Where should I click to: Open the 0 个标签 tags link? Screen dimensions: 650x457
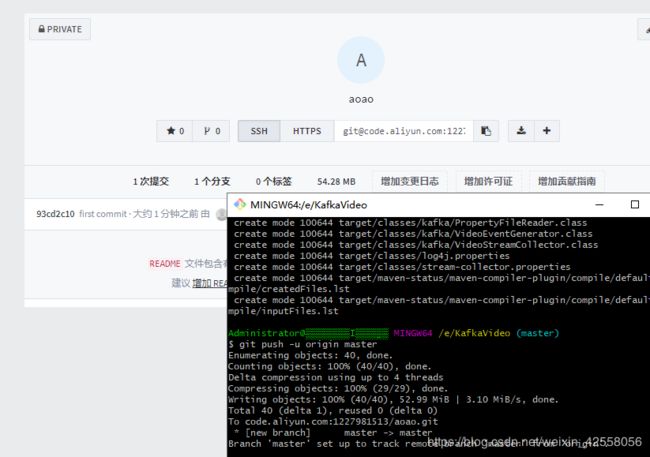[x=274, y=182]
